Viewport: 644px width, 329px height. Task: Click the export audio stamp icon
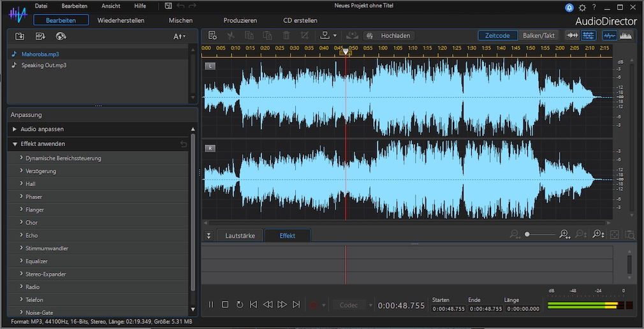(325, 35)
